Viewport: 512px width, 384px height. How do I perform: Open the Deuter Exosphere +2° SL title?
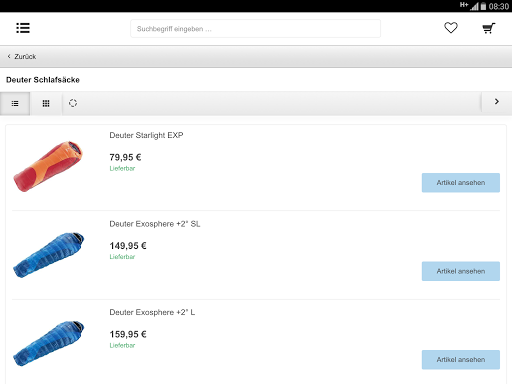pos(155,224)
